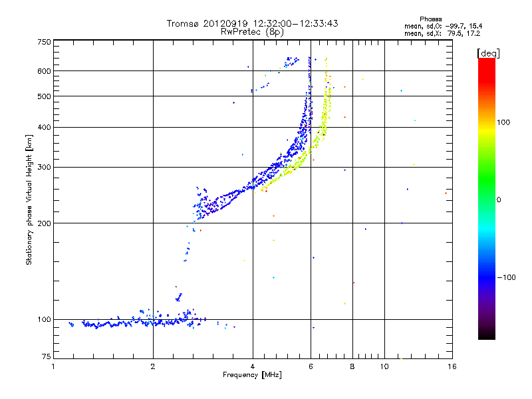Click y-axis tick label '200'
This screenshot has height=399, width=532.
pos(44,223)
